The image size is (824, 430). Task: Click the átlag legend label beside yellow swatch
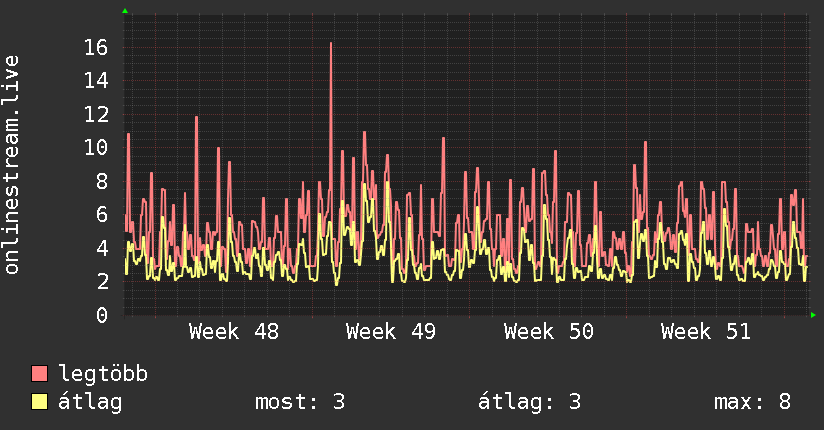(90, 402)
